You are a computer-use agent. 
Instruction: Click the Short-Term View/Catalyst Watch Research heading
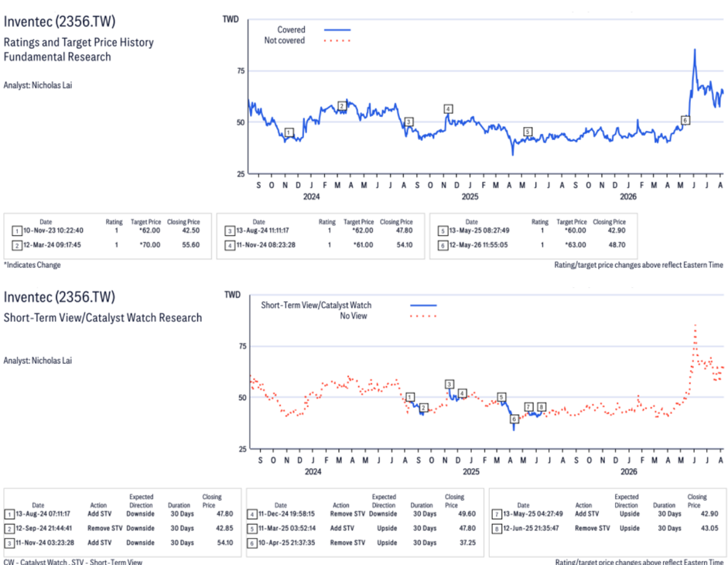coord(103,318)
